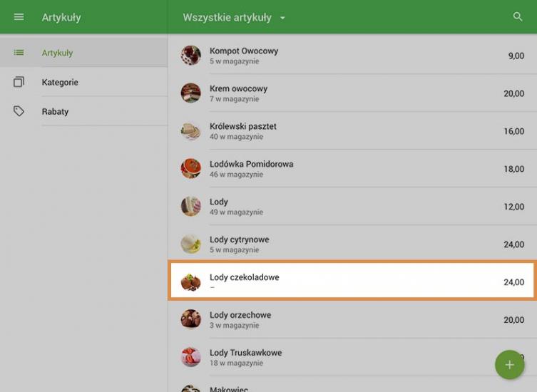Open Lodówka Pomidorowa thumbnail
Image resolution: width=537 pixels, height=392 pixels.
point(190,168)
